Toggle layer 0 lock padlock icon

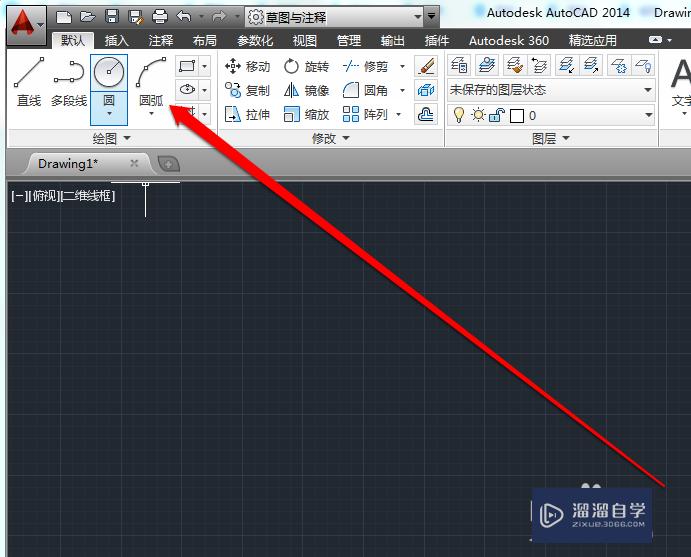(x=497, y=115)
